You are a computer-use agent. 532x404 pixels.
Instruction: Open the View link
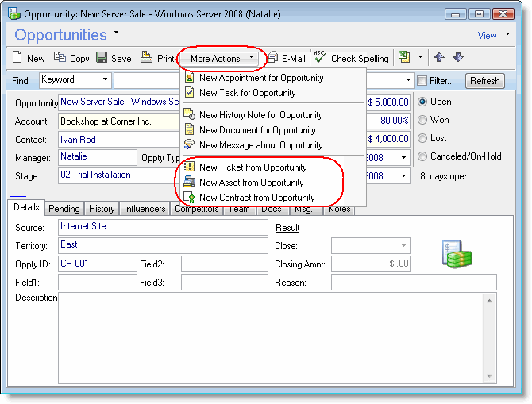(487, 36)
